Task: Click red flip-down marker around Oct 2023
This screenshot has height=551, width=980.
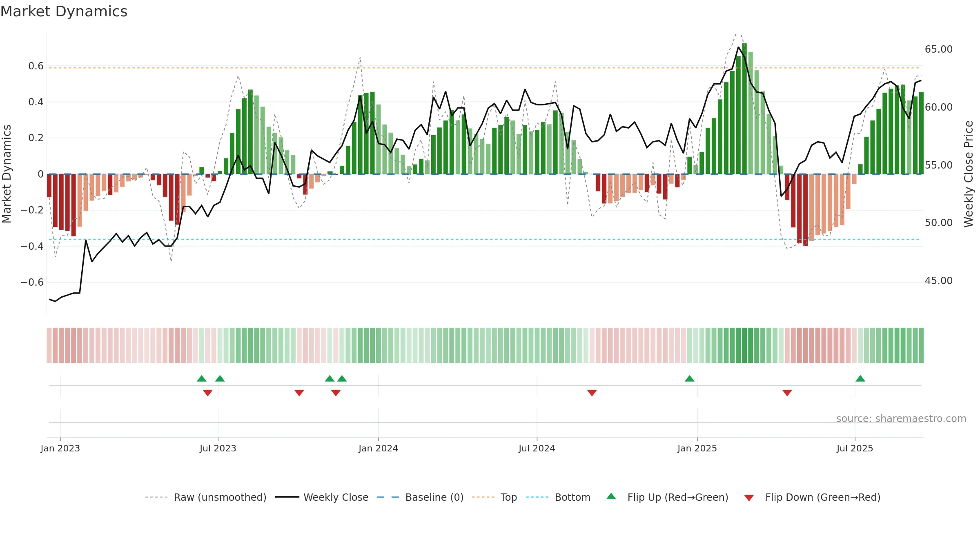Action: tap(299, 393)
